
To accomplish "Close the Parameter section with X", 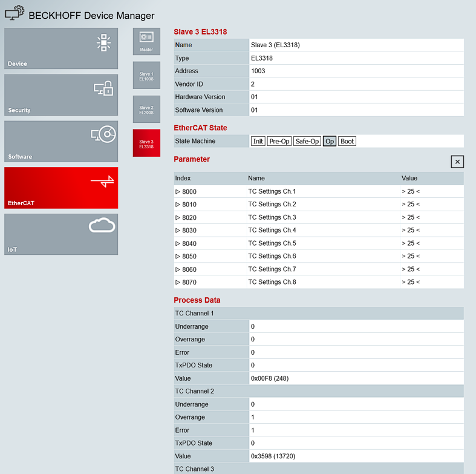I will [457, 162].
